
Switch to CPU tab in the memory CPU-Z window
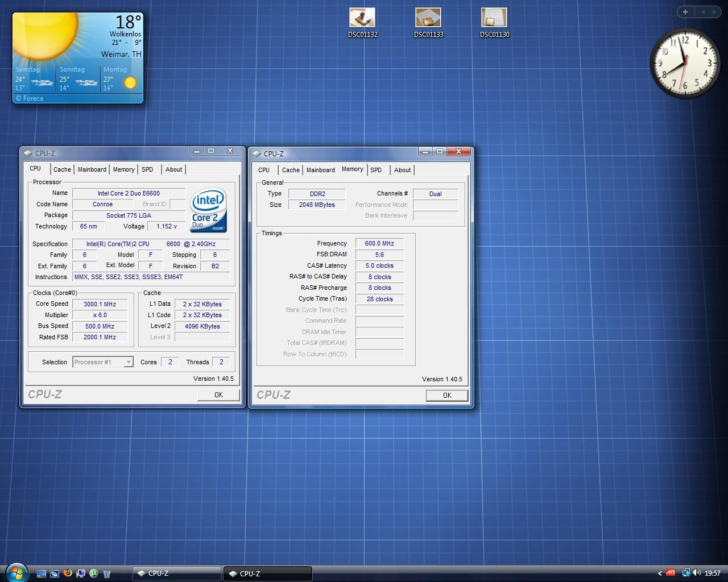tap(264, 170)
